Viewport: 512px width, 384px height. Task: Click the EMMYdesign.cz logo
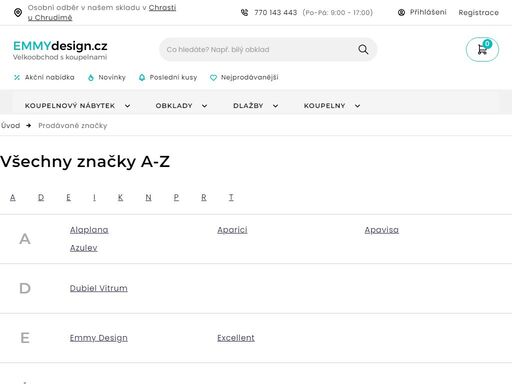click(x=60, y=50)
